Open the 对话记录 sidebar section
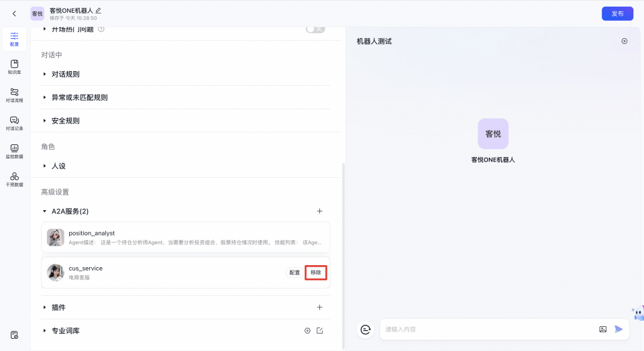 pyautogui.click(x=14, y=123)
